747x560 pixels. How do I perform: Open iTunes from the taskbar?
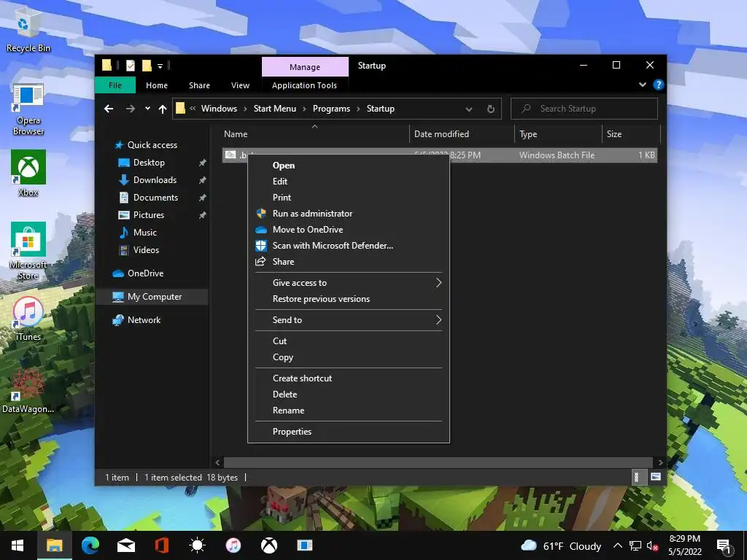pyautogui.click(x=233, y=545)
